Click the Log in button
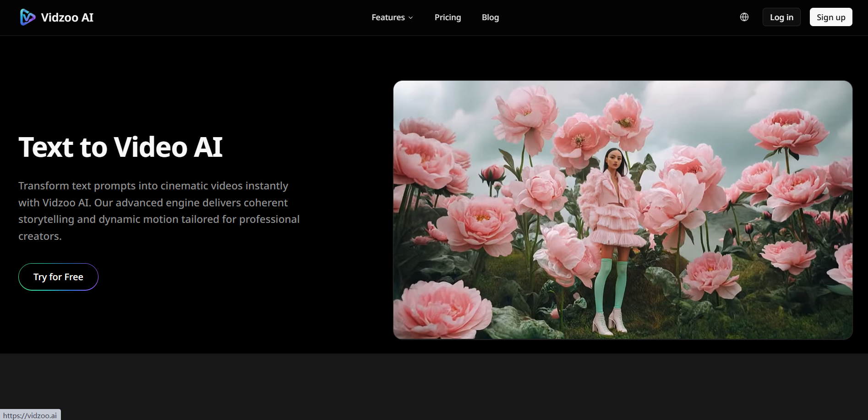 [781, 17]
